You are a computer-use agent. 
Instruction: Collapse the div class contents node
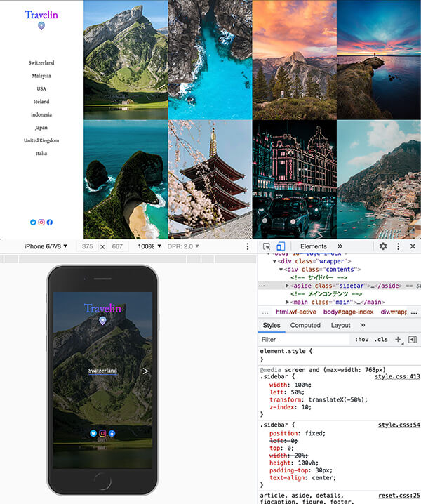(x=281, y=270)
